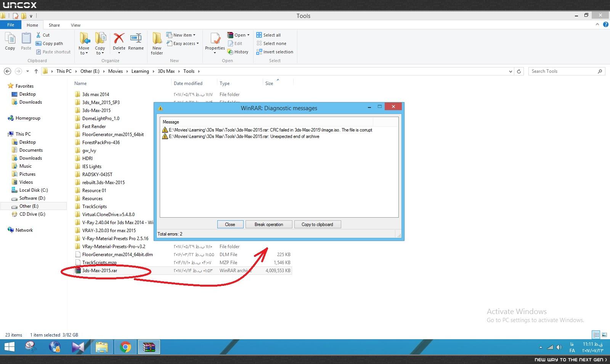Open Quick Access Toolbar customize dropdown
This screenshot has width=610, height=364.
(x=31, y=16)
